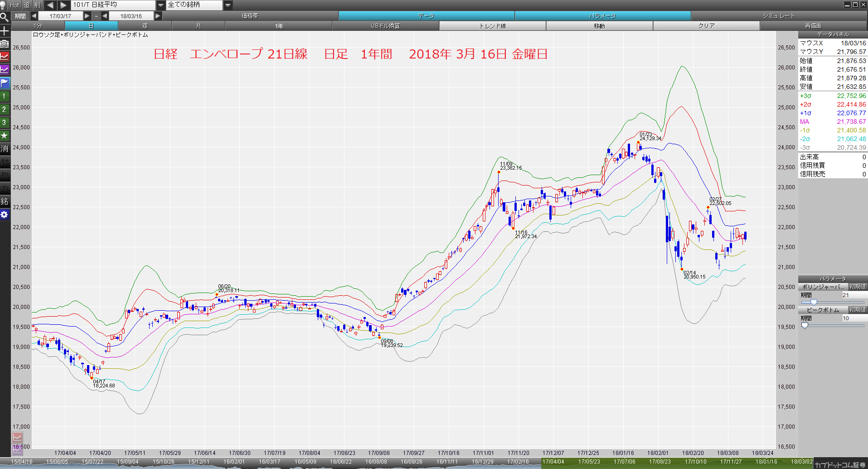Edit the end date 18/03/16 field
The width and height of the screenshot is (868, 469).
tap(131, 16)
